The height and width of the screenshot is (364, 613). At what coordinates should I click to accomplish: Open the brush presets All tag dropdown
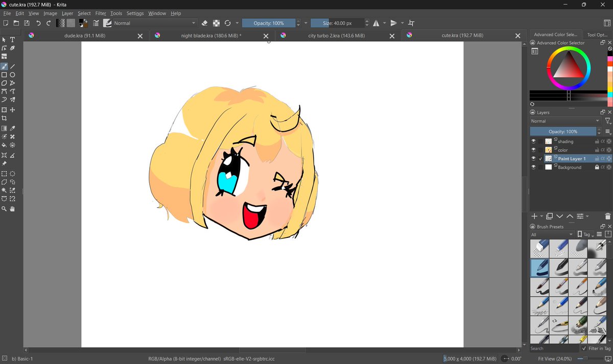pyautogui.click(x=552, y=234)
